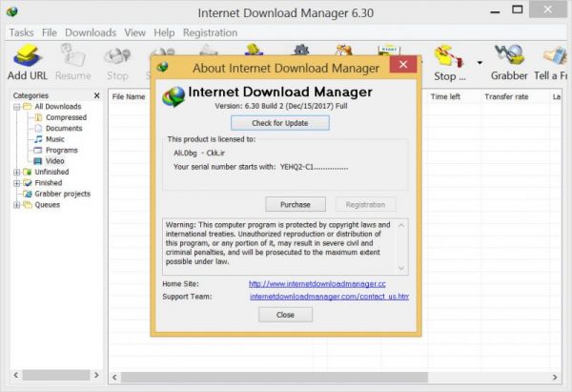Open the Downloads menu
This screenshot has width=572, height=392.
[x=91, y=32]
